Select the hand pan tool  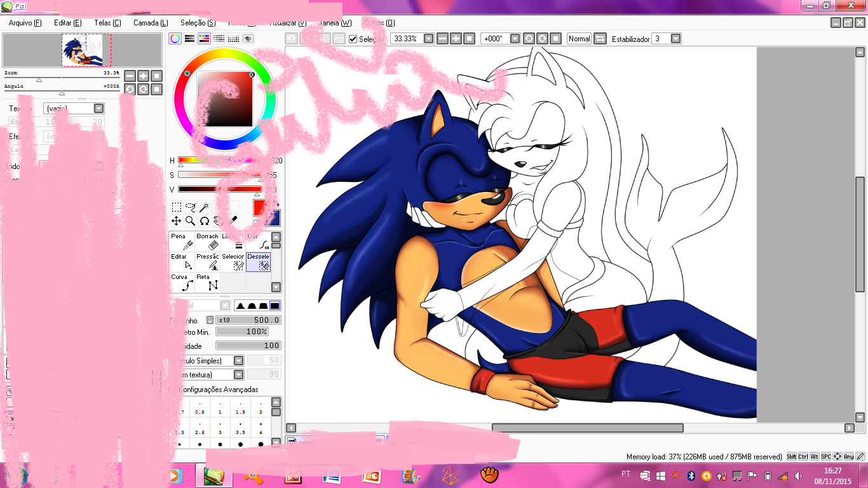tap(218, 221)
